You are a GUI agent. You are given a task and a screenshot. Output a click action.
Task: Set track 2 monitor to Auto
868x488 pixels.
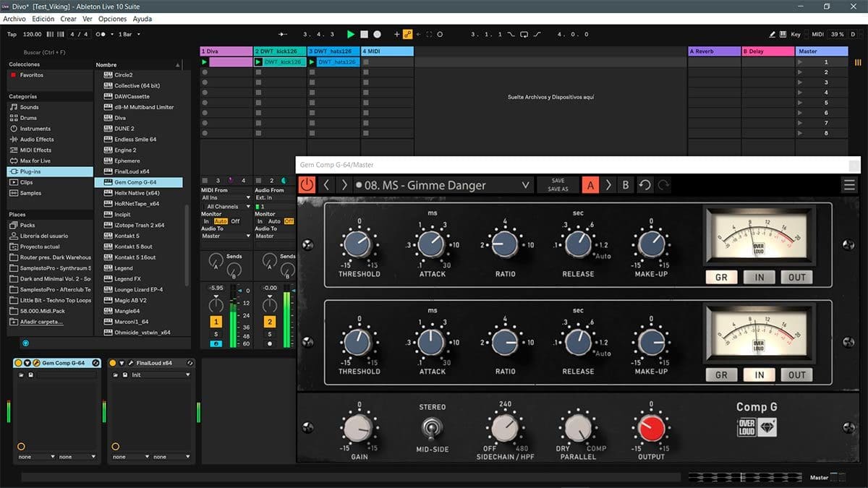pos(274,221)
